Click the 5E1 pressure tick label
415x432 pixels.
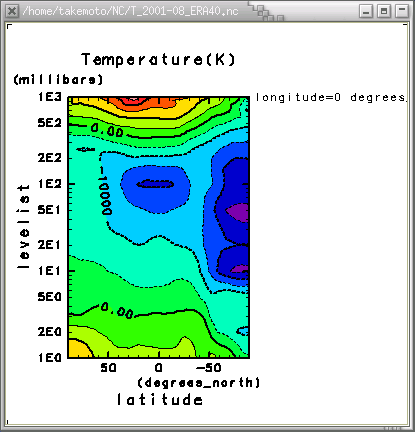click(49, 210)
